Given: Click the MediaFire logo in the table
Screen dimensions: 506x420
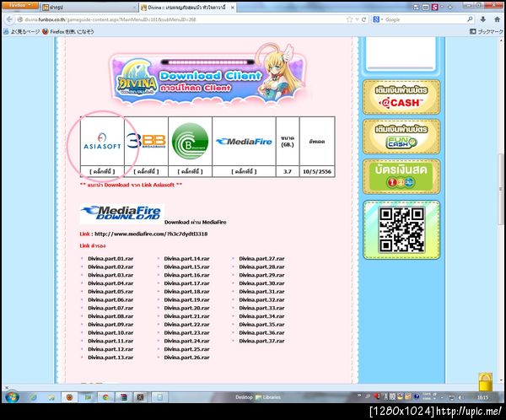Looking at the screenshot, I should [x=244, y=142].
